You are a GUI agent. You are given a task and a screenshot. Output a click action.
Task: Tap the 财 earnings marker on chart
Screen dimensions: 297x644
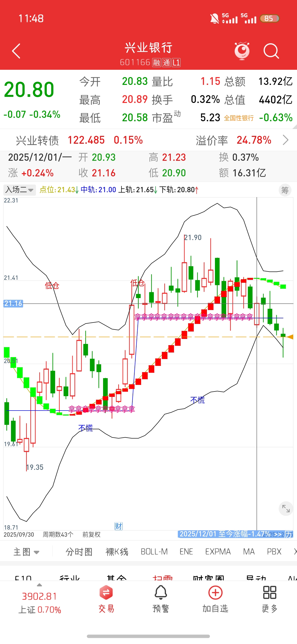point(119,526)
